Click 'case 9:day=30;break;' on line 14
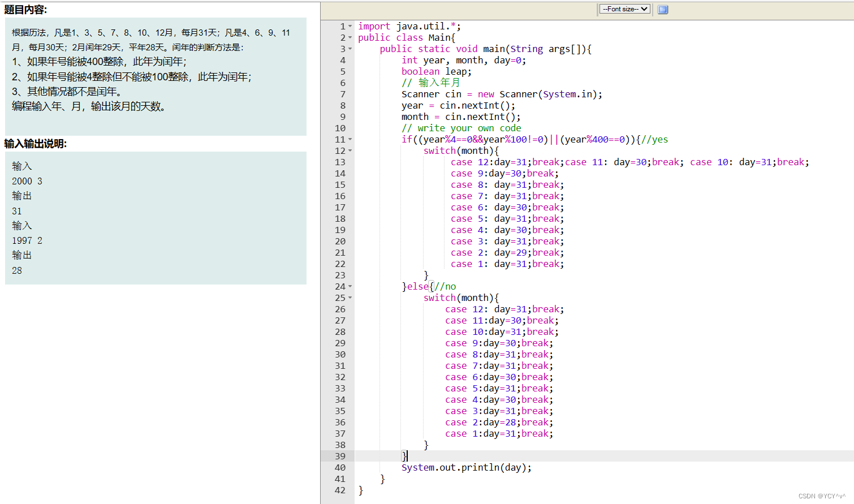 click(504, 173)
